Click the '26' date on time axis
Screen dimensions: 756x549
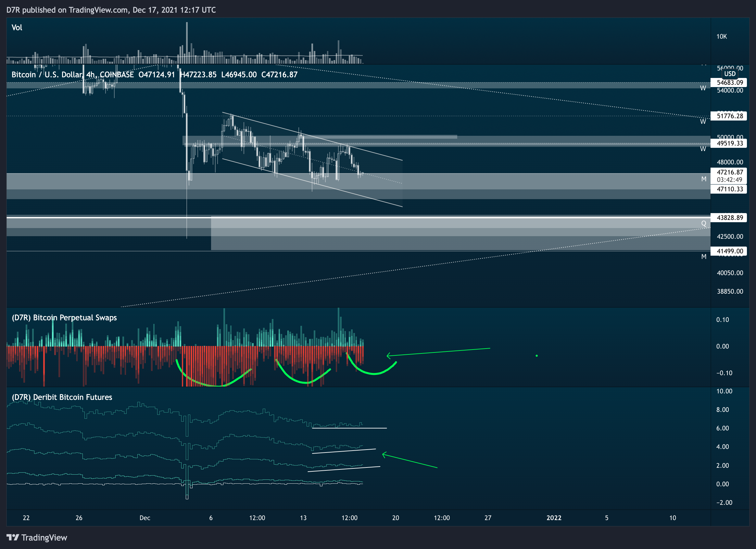click(79, 518)
